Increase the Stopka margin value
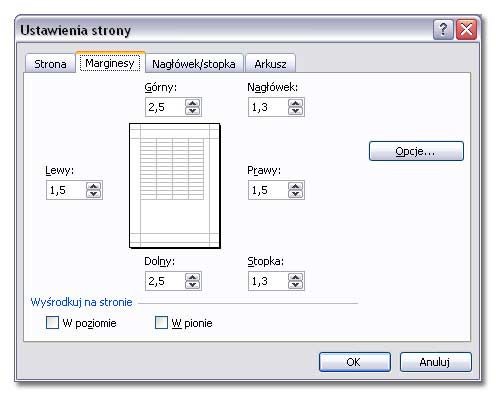 tap(295, 277)
